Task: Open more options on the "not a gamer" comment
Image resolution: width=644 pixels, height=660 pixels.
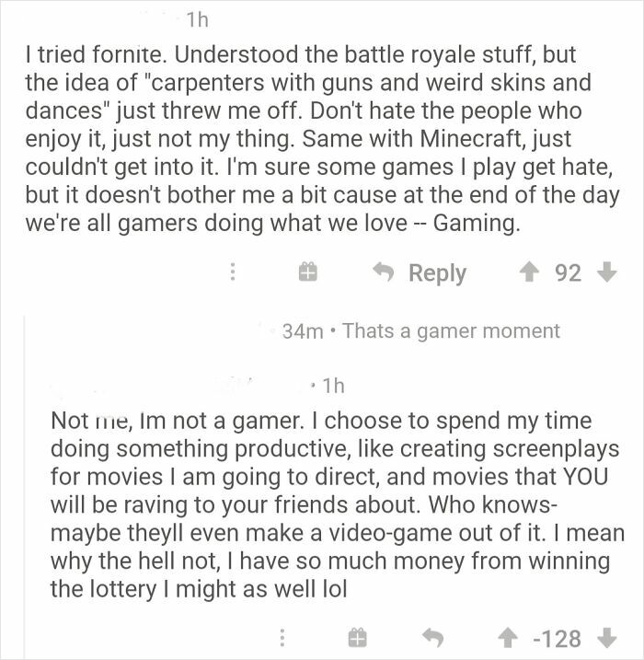Action: coord(283,637)
